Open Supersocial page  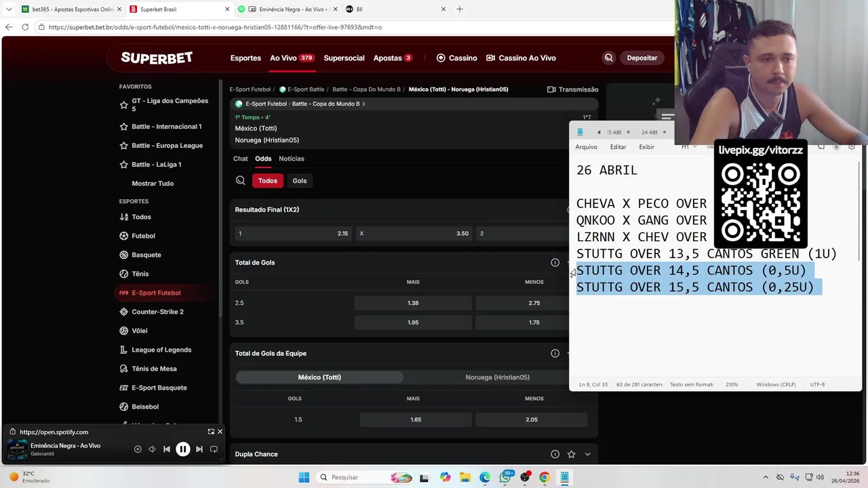click(x=344, y=58)
